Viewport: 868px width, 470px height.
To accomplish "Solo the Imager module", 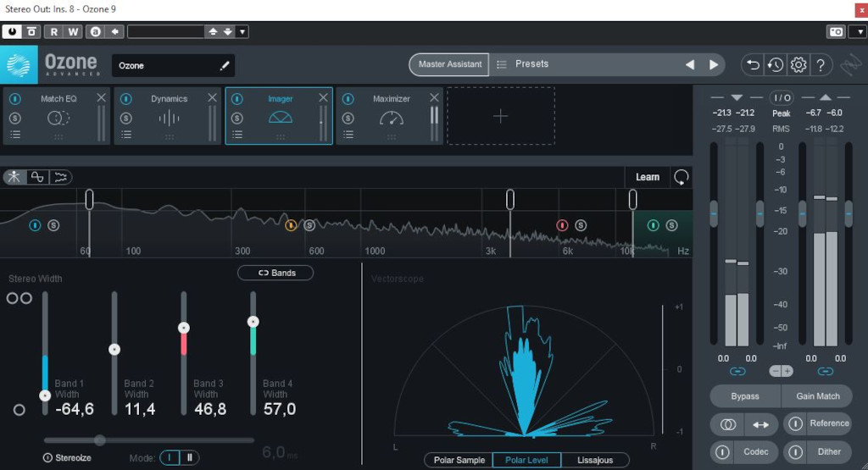I will [x=237, y=118].
